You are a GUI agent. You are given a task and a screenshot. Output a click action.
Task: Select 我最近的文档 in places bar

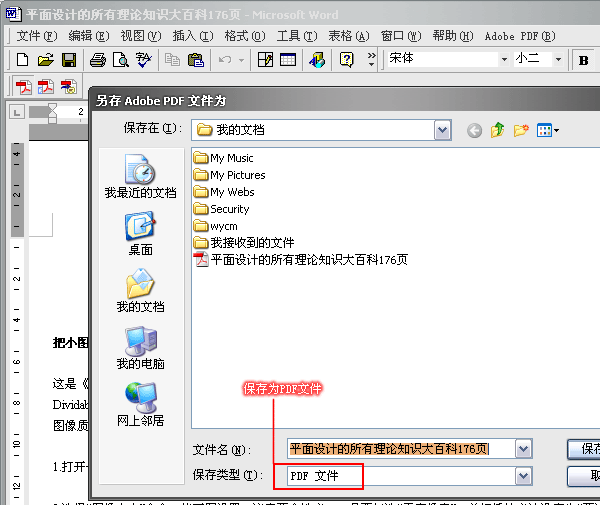point(140,176)
